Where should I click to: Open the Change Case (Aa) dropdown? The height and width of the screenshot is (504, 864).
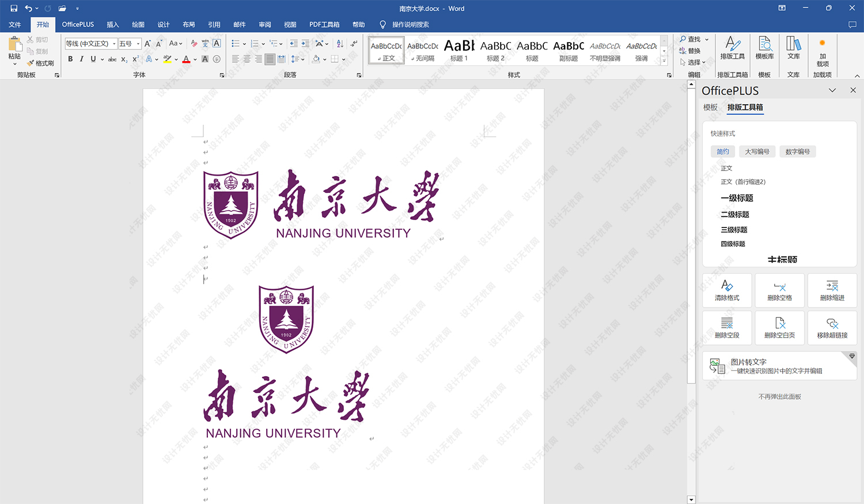tap(175, 43)
